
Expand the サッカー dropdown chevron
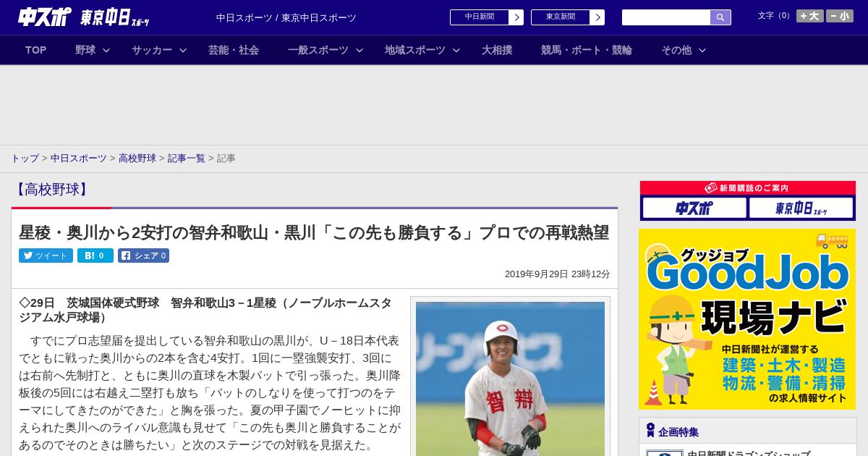[x=183, y=50]
